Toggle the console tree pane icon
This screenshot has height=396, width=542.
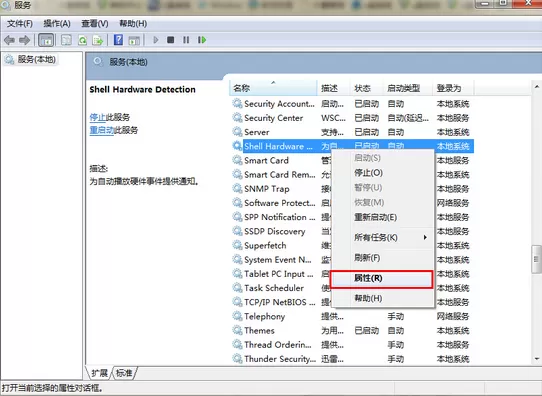coord(46,40)
